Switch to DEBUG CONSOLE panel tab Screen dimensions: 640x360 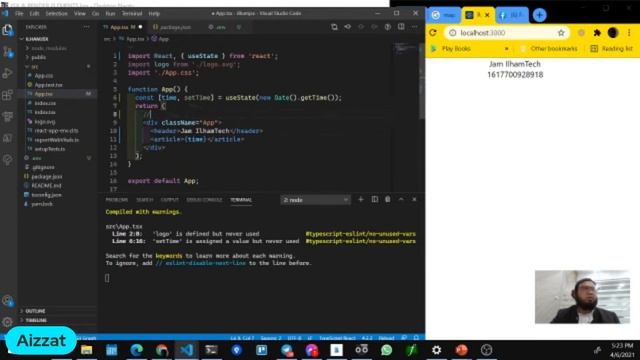[x=204, y=200]
